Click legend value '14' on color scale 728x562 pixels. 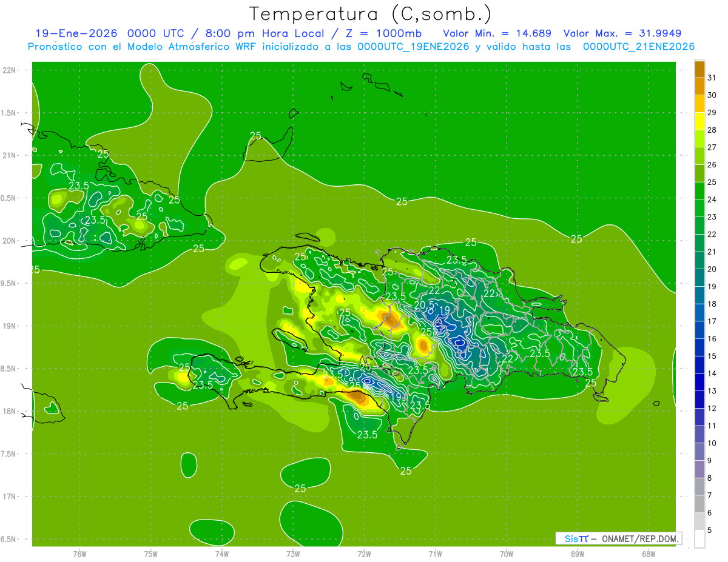[x=712, y=374]
